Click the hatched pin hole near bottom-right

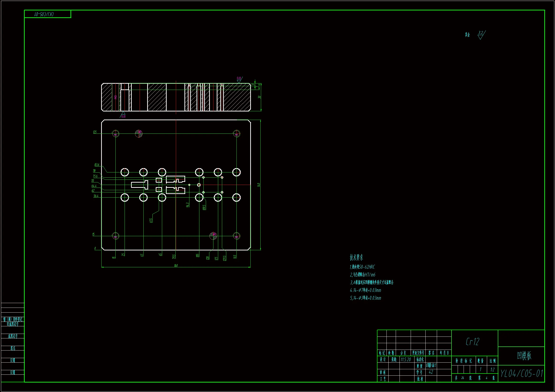213,236
